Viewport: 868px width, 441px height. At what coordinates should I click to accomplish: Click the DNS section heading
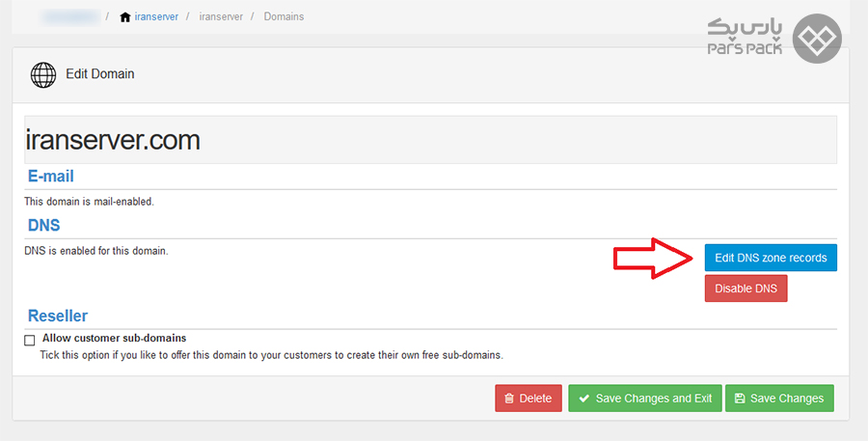[43, 225]
